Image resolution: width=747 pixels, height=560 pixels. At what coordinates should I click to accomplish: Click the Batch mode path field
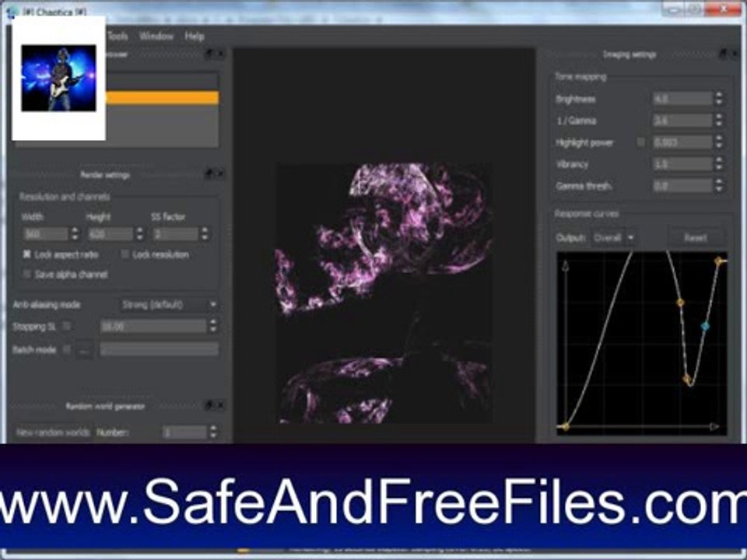[159, 350]
